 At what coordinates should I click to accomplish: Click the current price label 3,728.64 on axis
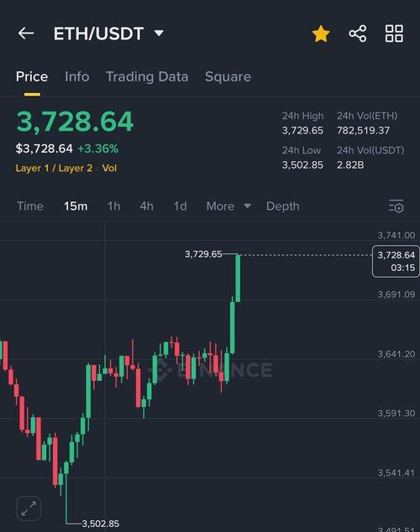pyautogui.click(x=396, y=261)
